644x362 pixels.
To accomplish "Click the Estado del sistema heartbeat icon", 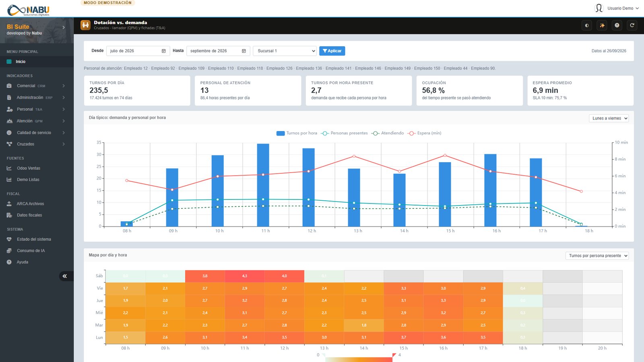I will (x=9, y=239).
